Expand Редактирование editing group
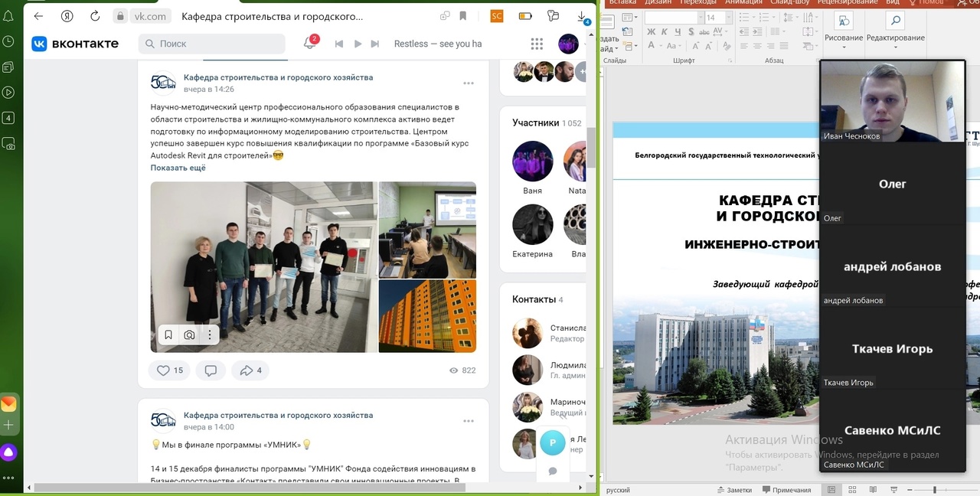This screenshot has height=496, width=980. 895,30
